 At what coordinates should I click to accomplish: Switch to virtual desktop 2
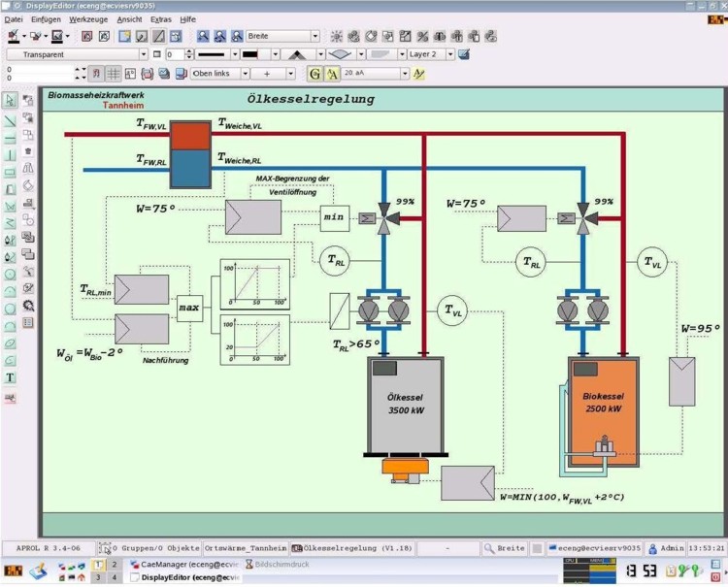click(x=115, y=565)
